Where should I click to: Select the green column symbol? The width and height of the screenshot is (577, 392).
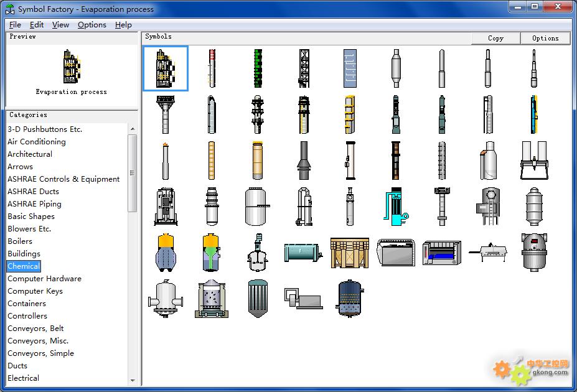258,68
